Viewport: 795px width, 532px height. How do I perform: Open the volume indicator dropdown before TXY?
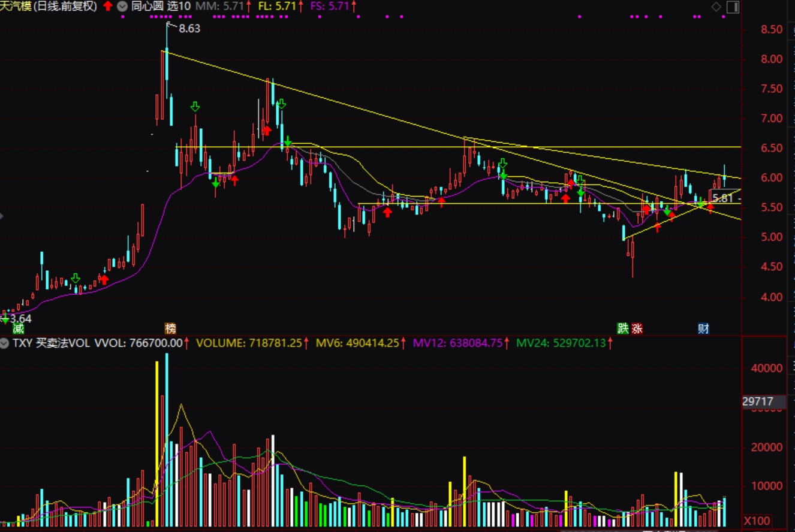5,343
